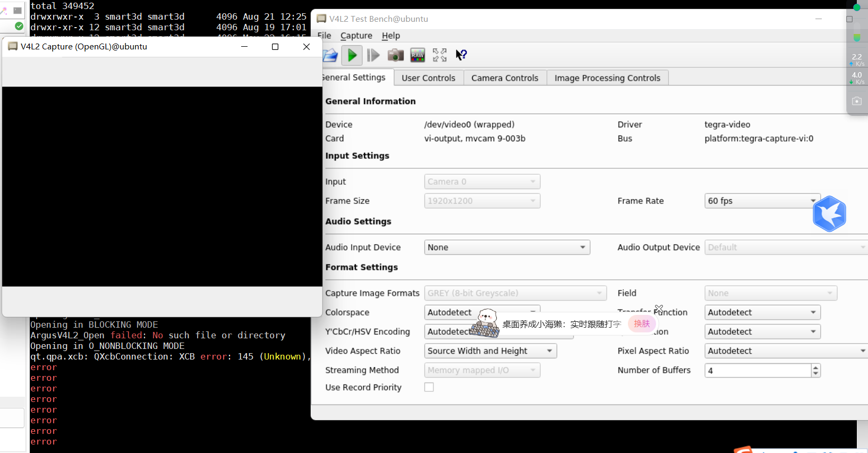This screenshot has height=453, width=868.
Task: Open the Image Processing Controls tab
Action: click(x=607, y=78)
